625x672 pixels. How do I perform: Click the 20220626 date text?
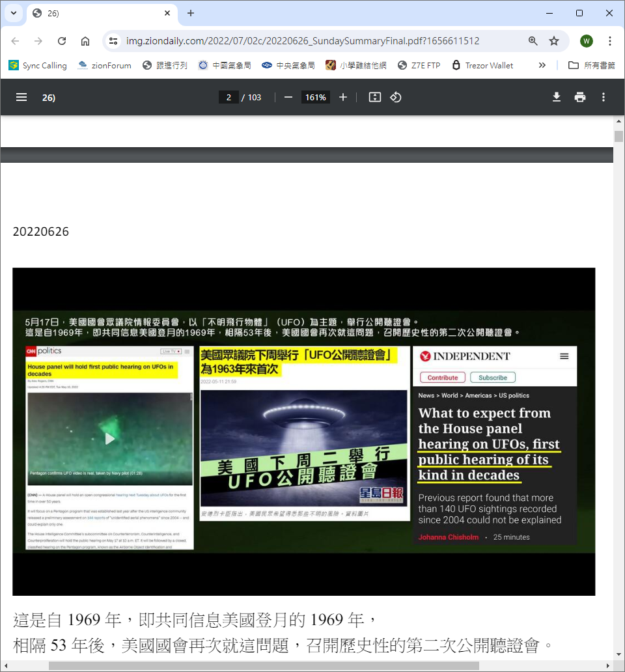(x=41, y=231)
